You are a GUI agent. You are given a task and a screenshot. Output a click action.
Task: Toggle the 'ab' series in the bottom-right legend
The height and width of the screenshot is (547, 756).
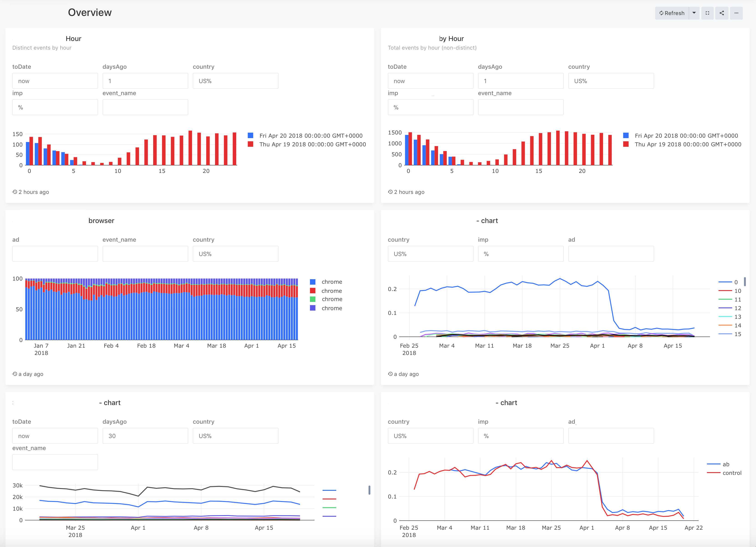pyautogui.click(x=726, y=464)
